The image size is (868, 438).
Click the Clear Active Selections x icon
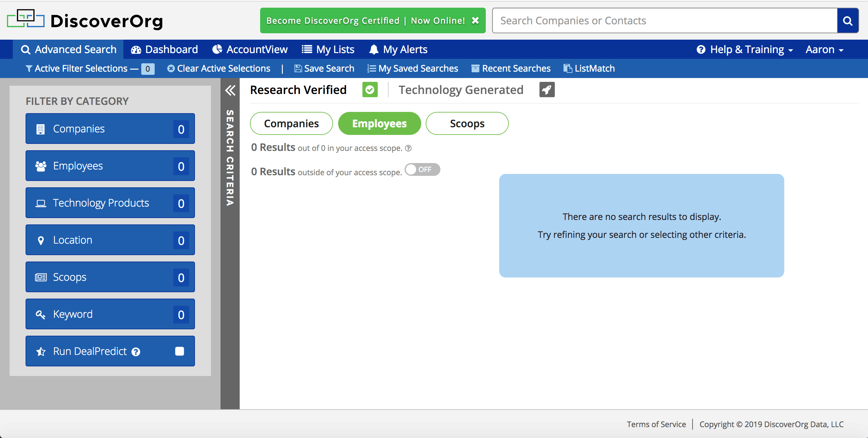171,68
